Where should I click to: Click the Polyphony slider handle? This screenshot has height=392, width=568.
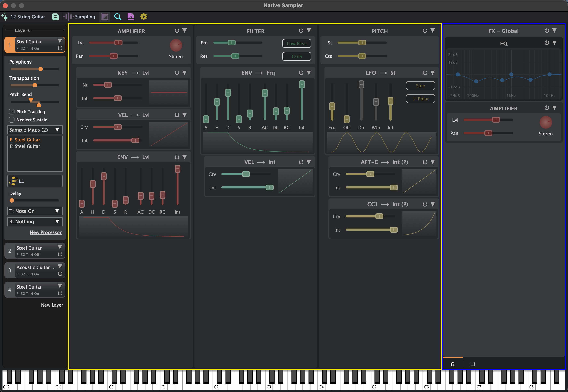pos(41,69)
